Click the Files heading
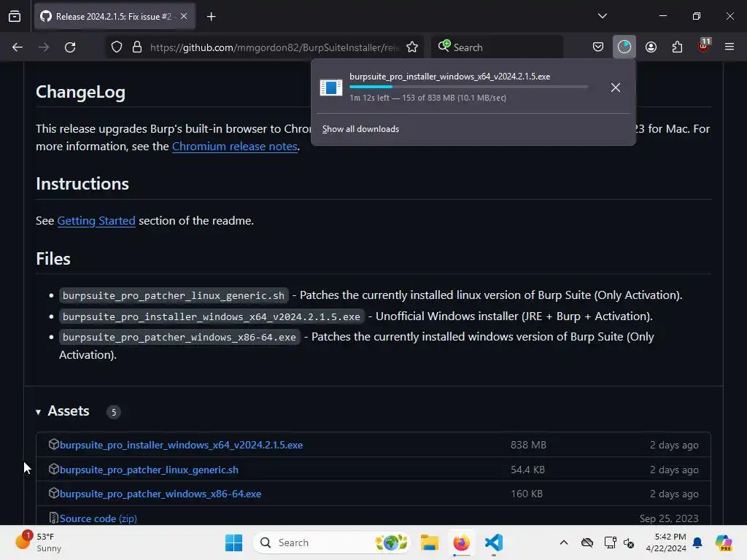Screen dimensions: 747x560 coord(53,259)
